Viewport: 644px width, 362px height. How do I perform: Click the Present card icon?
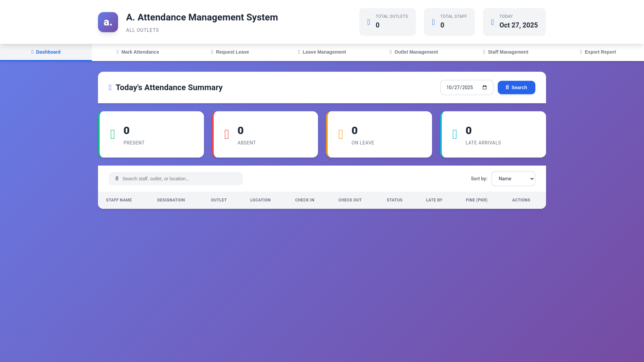113,134
